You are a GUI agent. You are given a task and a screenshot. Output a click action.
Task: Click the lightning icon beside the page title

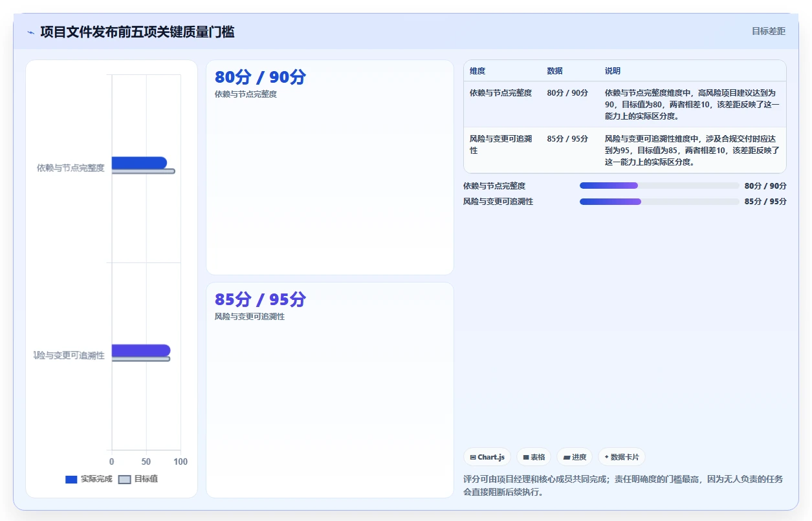point(30,32)
